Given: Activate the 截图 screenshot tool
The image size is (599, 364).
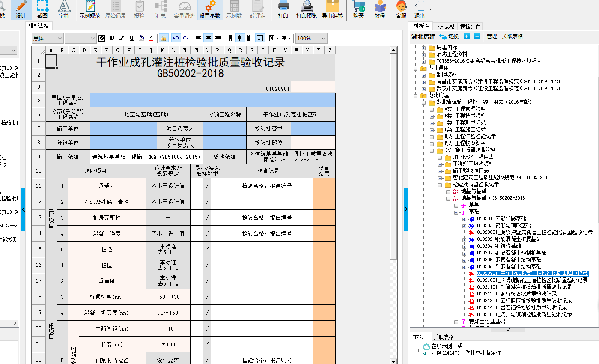Looking at the screenshot, I should pyautogui.click(x=42, y=10).
